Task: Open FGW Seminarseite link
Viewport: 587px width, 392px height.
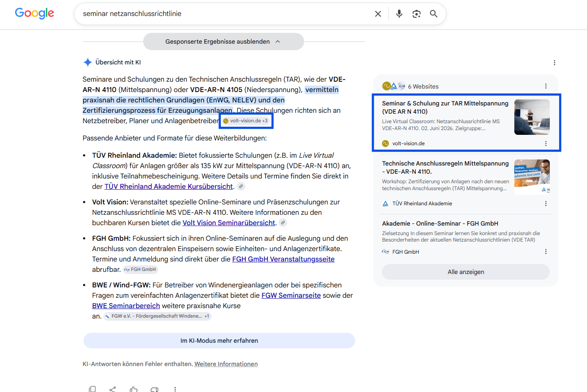Action: 291,295
